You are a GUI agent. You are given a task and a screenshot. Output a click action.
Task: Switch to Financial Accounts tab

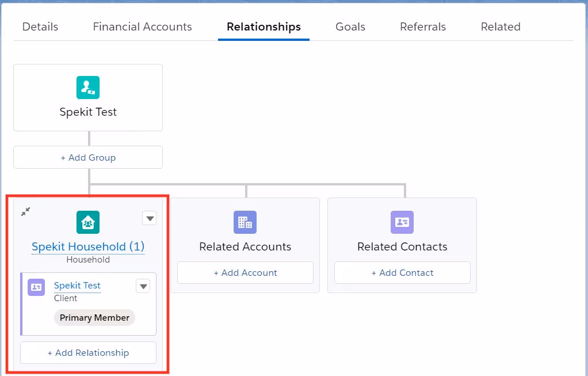tap(142, 26)
